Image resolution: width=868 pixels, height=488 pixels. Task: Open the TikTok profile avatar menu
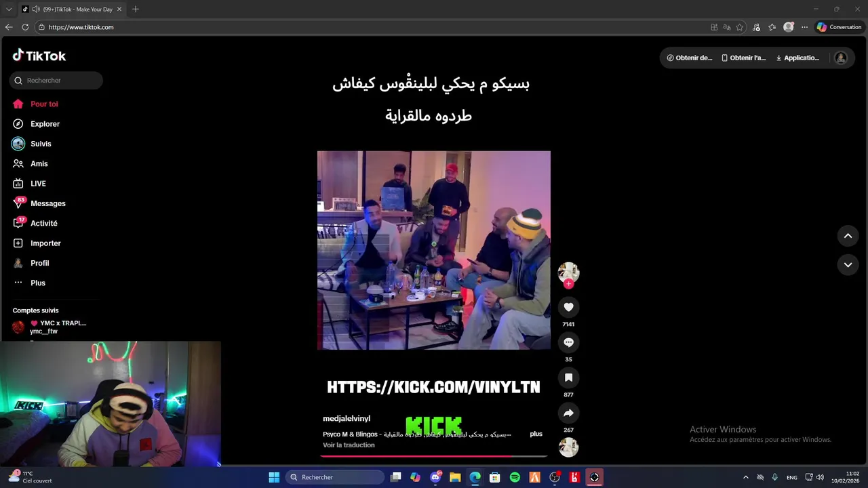[x=841, y=58]
